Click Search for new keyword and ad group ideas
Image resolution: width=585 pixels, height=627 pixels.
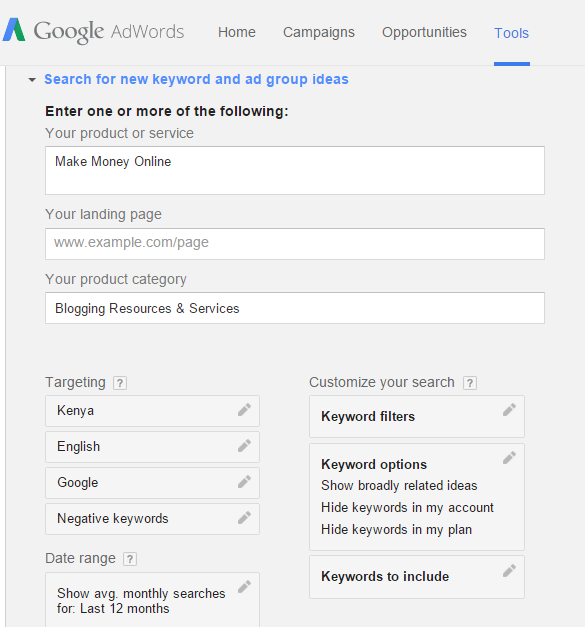click(x=196, y=79)
